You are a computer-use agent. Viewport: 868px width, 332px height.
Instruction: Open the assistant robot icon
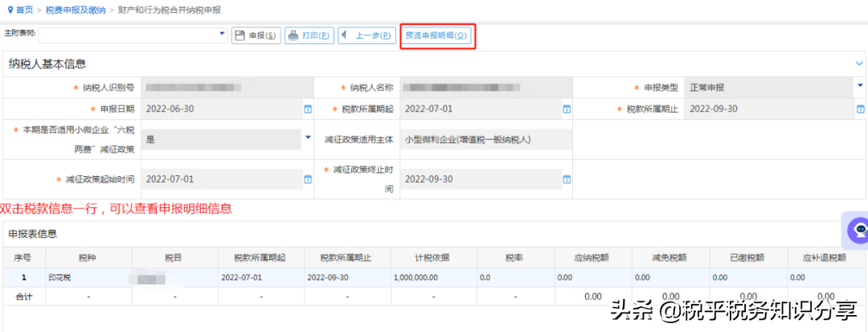coord(860,229)
